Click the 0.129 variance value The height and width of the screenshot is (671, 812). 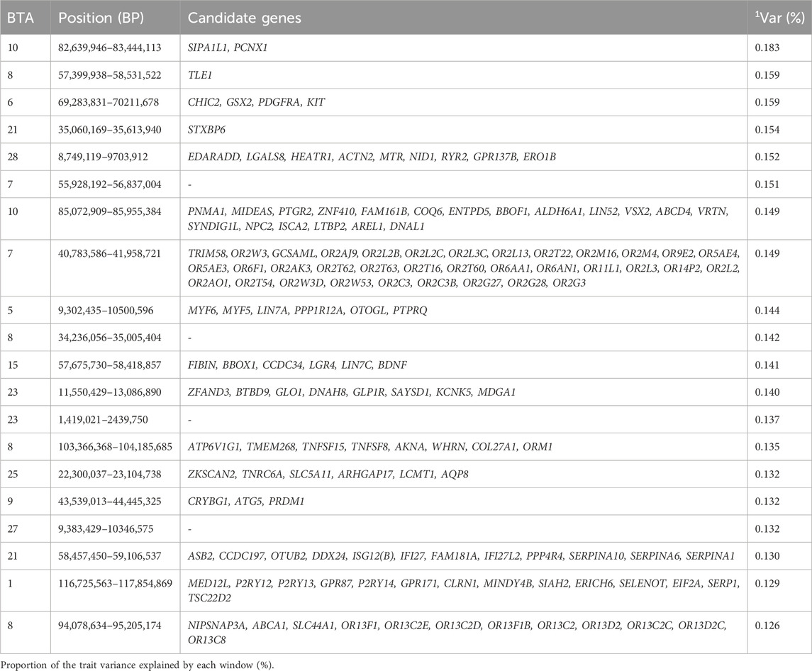(767, 584)
